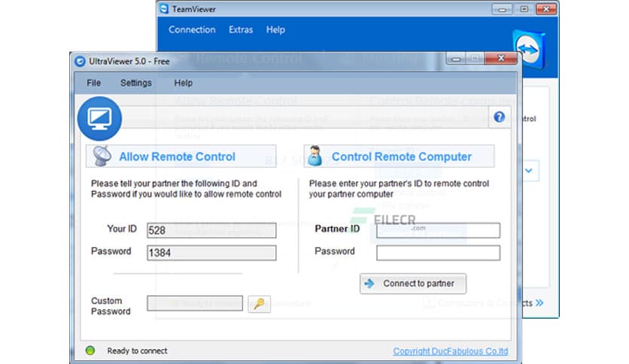Focus the Partner ID input field
This screenshot has width=629, height=364.
point(438,230)
